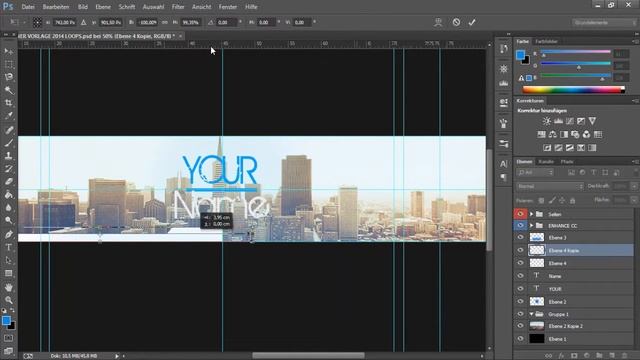Open the Datei menu
640x360 pixels.
pyautogui.click(x=28, y=7)
